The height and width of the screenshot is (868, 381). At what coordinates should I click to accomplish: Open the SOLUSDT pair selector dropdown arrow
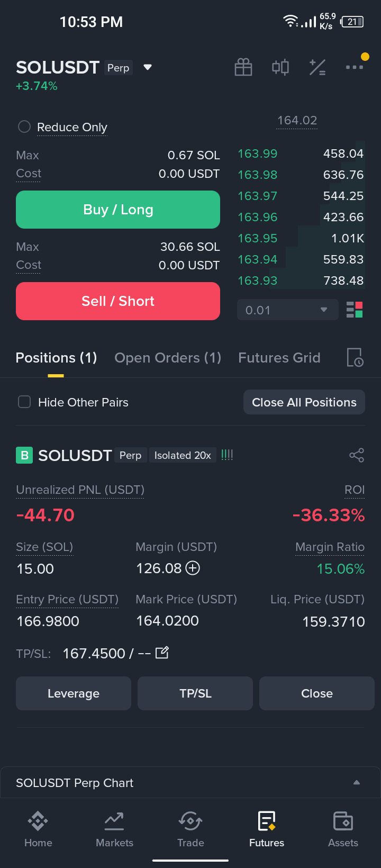point(148,67)
